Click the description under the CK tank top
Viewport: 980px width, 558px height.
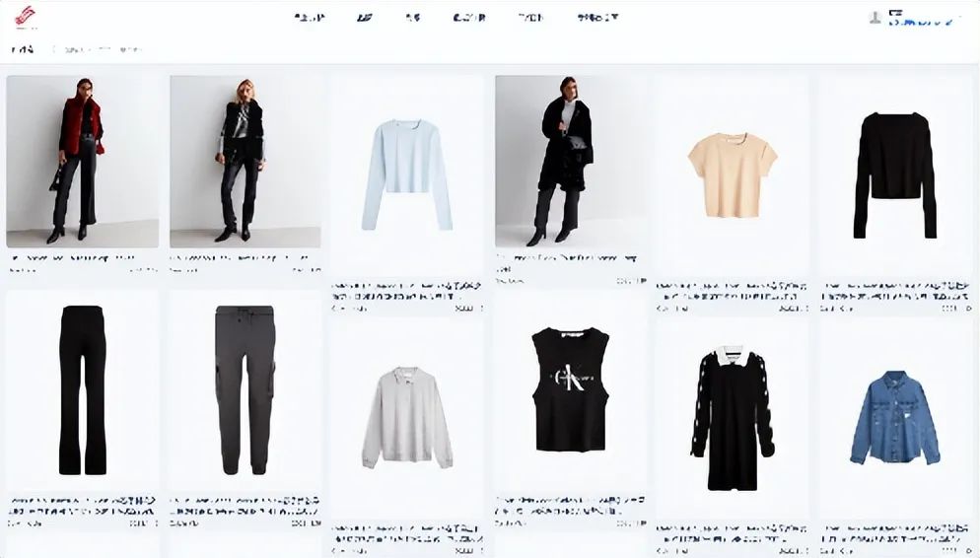(x=571, y=506)
